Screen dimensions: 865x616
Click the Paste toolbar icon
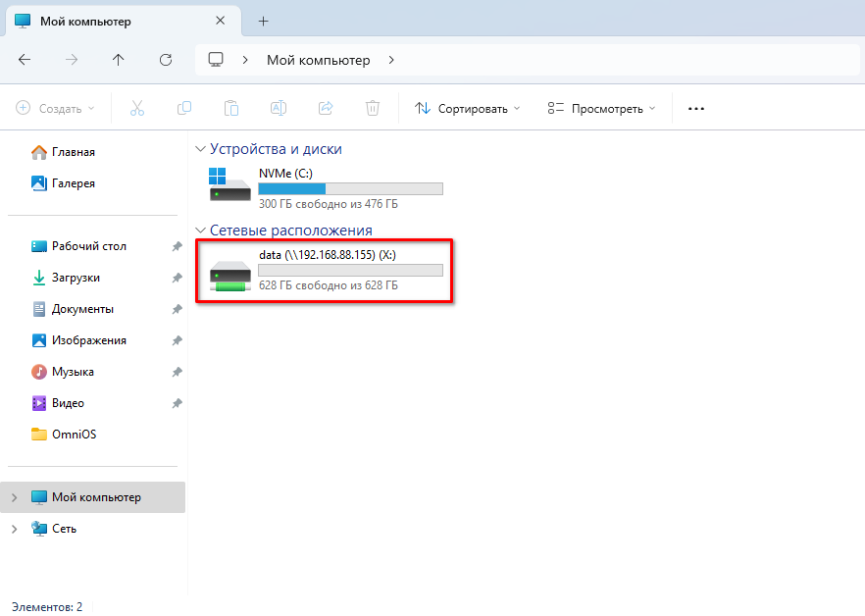231,108
